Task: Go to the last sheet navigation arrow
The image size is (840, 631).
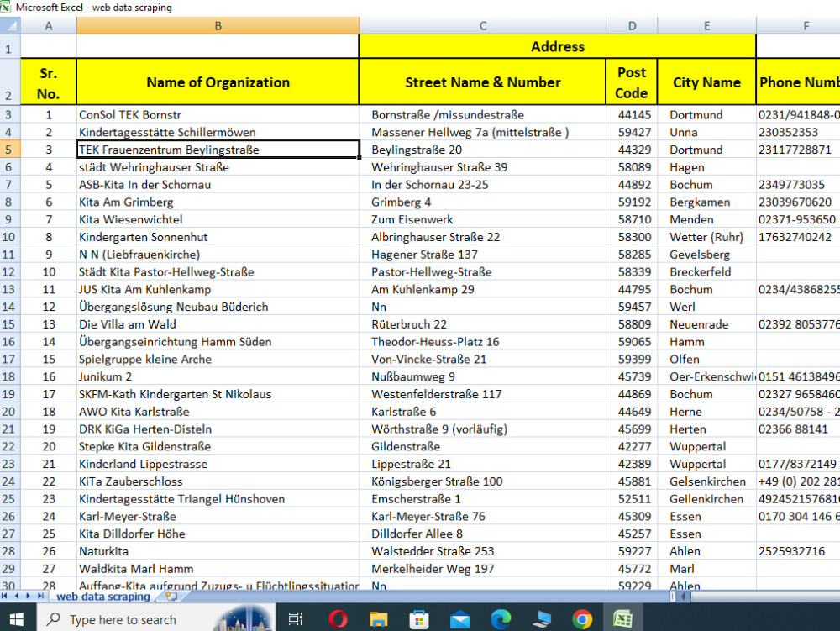Action: point(39,596)
